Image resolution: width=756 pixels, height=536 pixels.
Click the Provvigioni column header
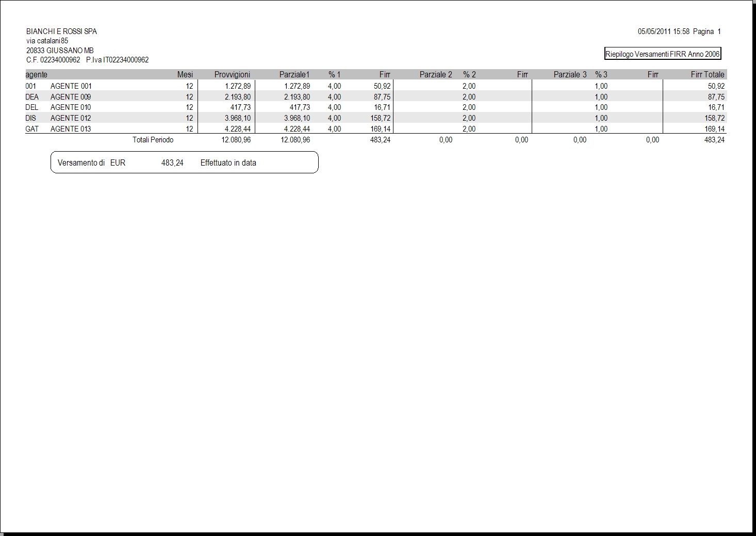(232, 75)
